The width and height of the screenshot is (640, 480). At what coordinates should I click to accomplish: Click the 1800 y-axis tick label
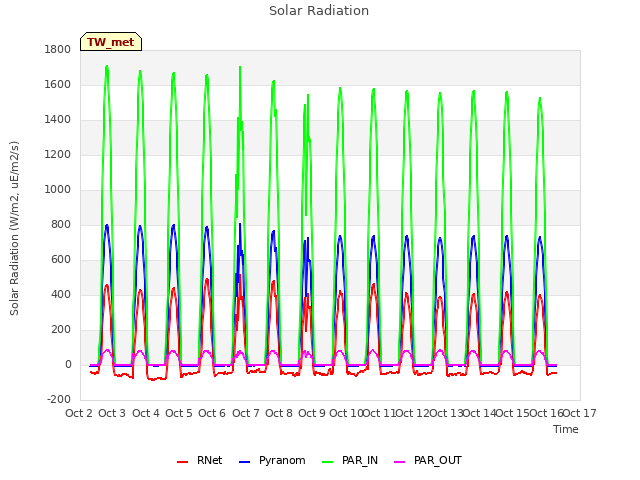58,49
